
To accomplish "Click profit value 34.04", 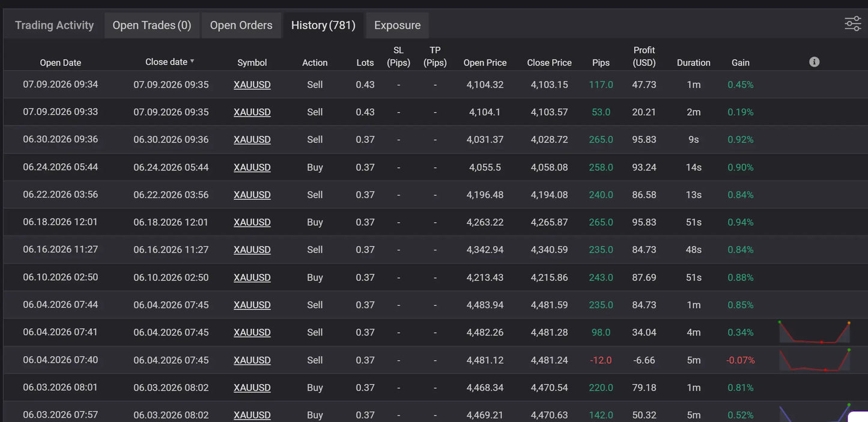I will click(x=644, y=333).
